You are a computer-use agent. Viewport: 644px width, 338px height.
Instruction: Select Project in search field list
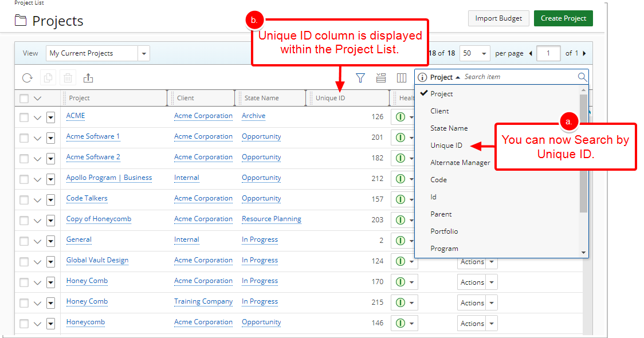(442, 93)
